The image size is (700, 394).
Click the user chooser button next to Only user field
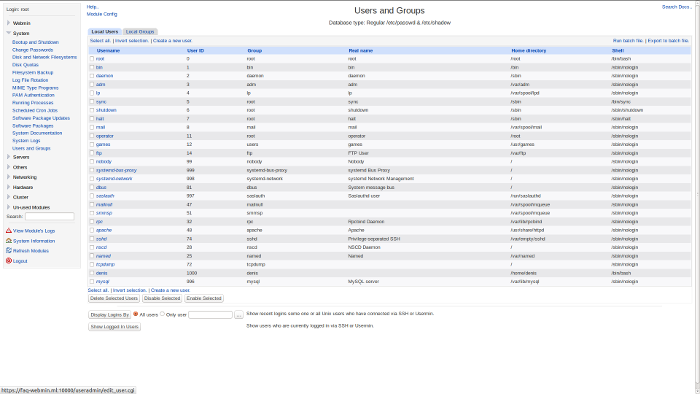(239, 315)
